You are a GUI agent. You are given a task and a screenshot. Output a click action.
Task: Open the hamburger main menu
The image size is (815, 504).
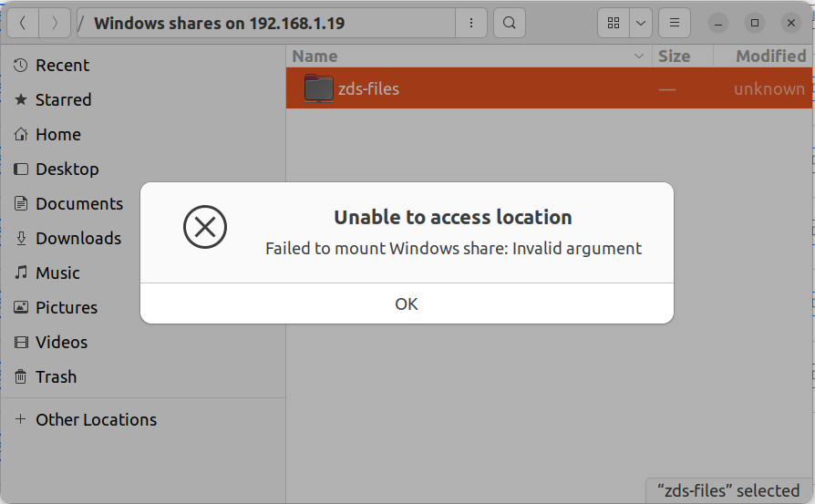[x=674, y=23]
